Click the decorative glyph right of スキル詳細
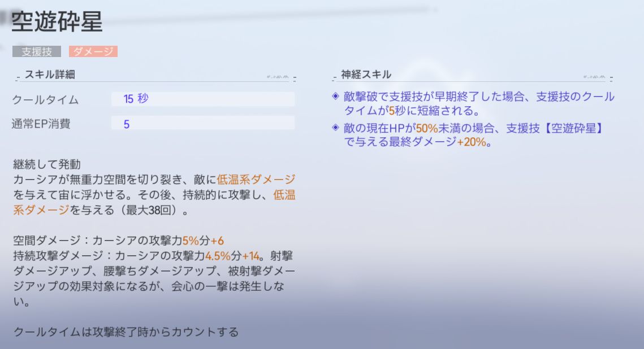This screenshot has width=644, height=349. 278,77
